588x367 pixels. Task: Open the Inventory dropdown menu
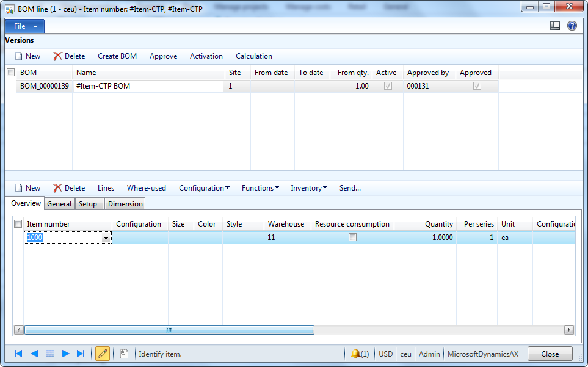click(x=309, y=187)
